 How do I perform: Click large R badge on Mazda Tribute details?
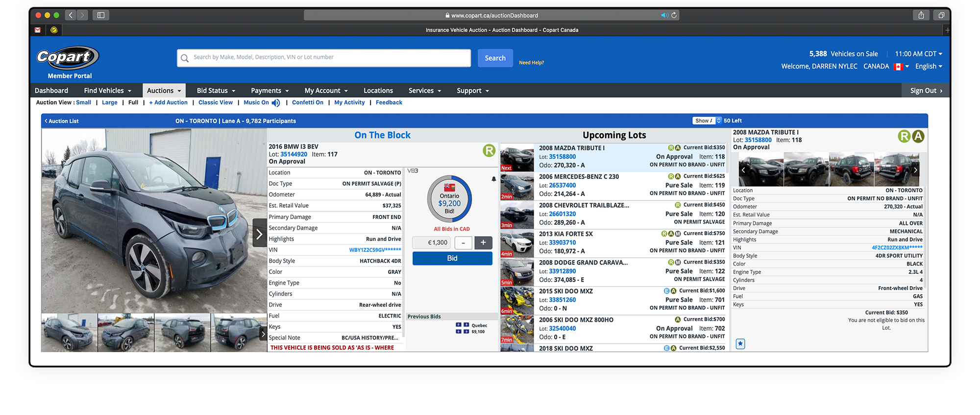click(x=904, y=137)
